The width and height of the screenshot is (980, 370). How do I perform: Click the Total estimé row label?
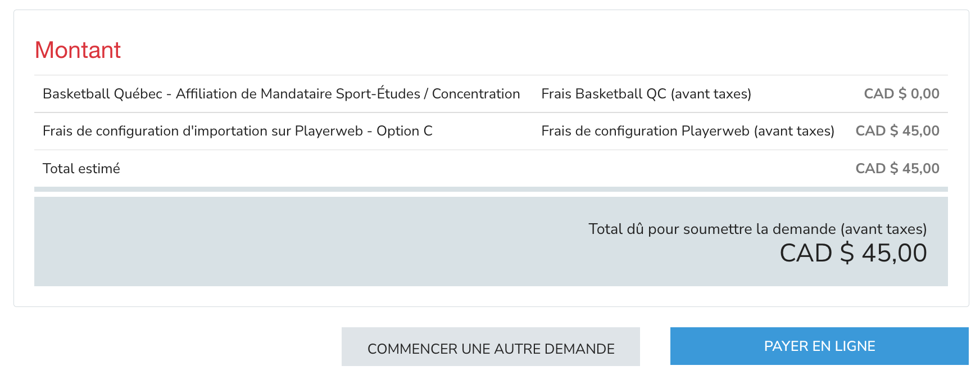click(x=81, y=169)
